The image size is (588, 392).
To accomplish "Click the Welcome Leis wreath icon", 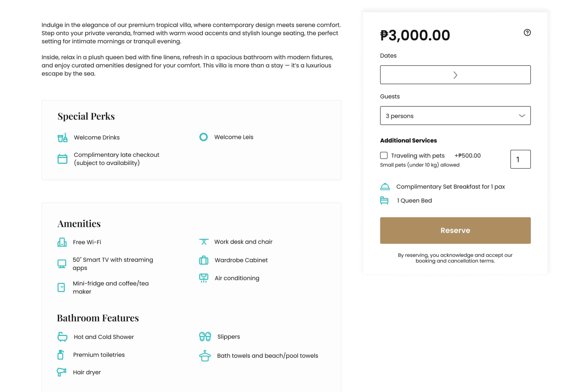I will 204,137.
